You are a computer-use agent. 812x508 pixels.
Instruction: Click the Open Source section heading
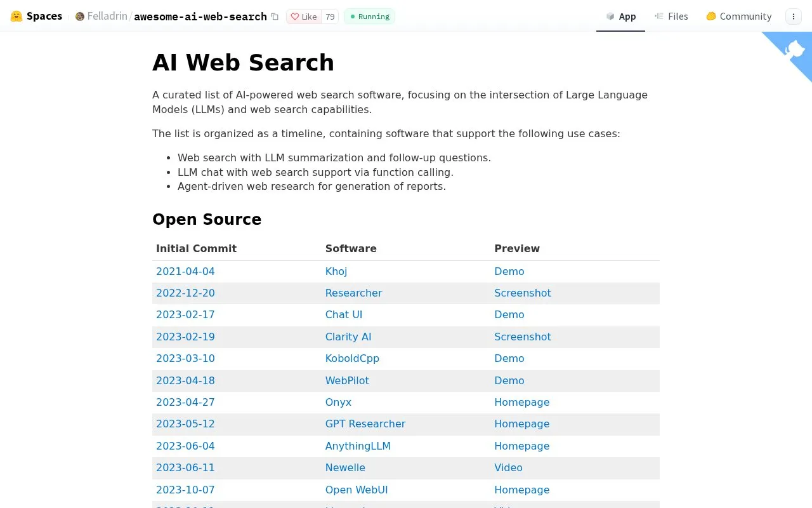tap(207, 219)
